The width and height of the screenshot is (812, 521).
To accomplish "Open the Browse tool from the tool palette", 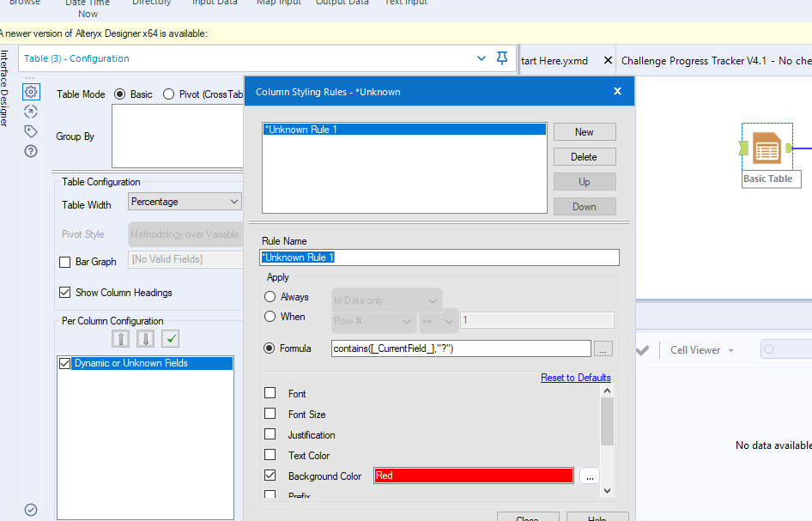I will 26,3.
